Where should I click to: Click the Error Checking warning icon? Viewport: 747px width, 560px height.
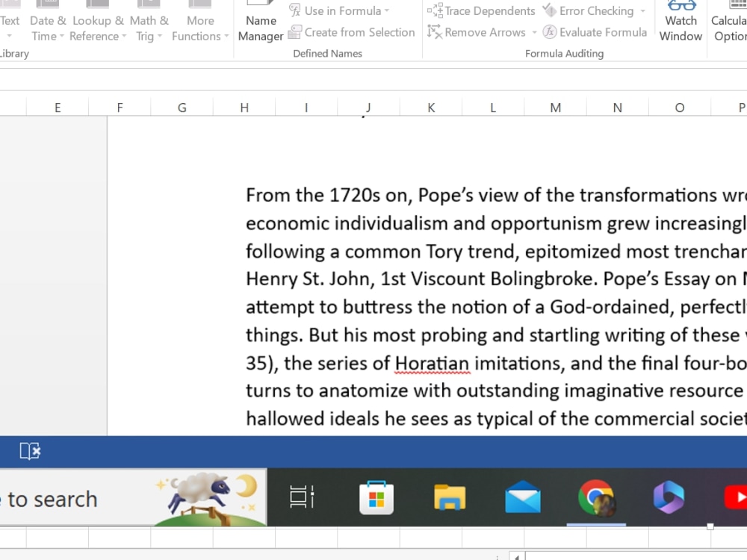coord(550,10)
